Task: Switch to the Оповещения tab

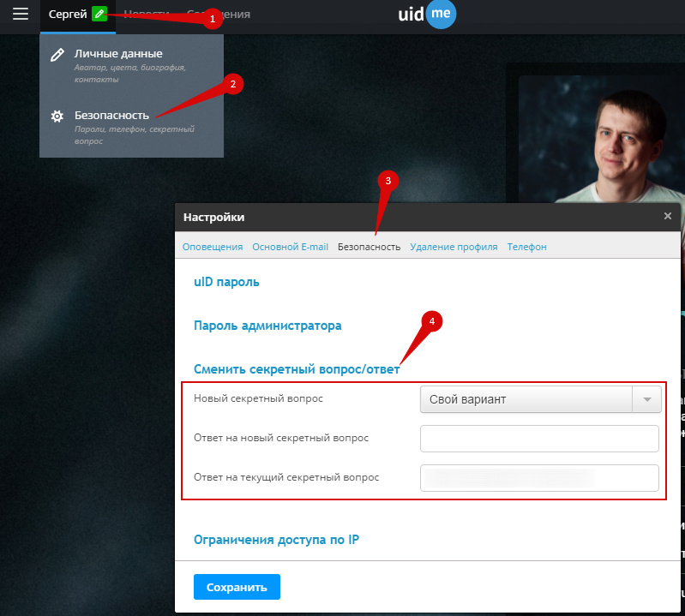Action: click(213, 247)
